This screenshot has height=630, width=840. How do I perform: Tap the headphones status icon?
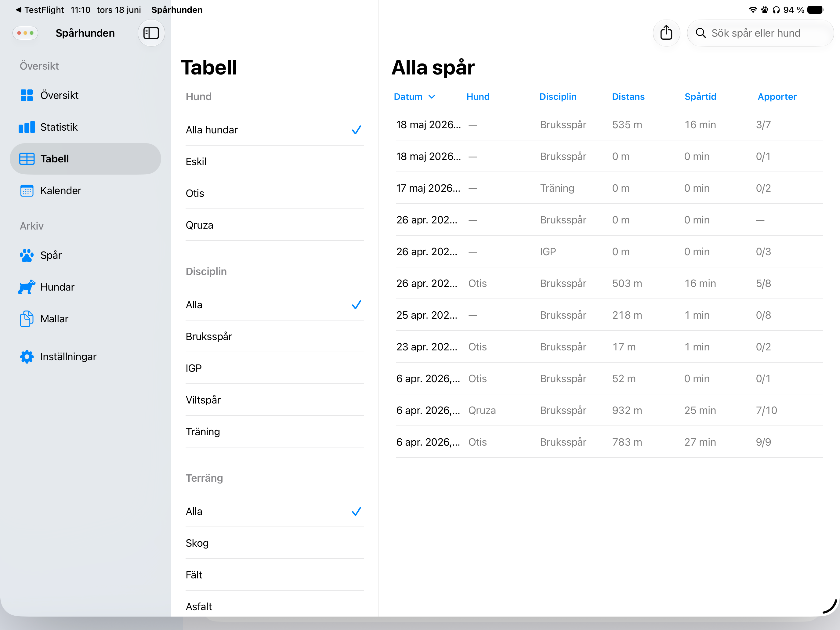coord(776,10)
